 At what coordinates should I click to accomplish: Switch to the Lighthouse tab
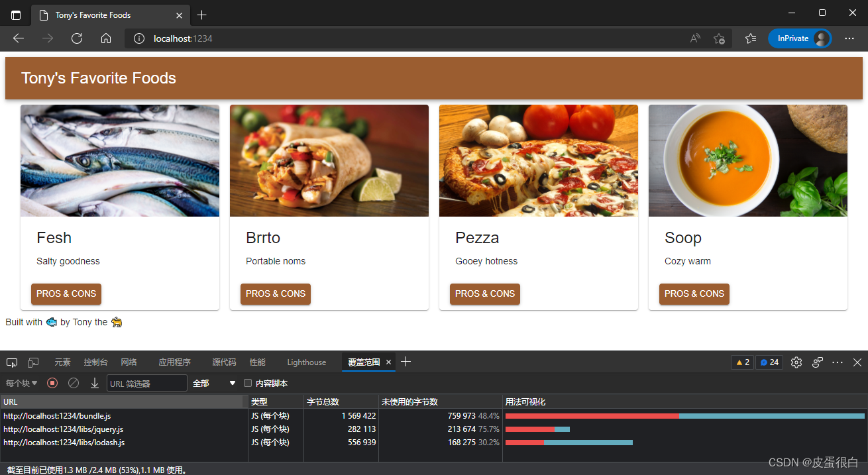306,362
